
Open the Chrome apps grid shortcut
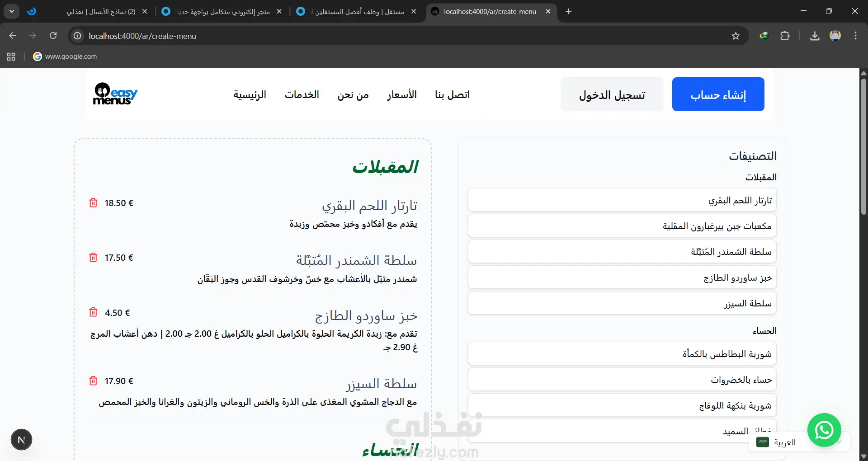(x=11, y=56)
